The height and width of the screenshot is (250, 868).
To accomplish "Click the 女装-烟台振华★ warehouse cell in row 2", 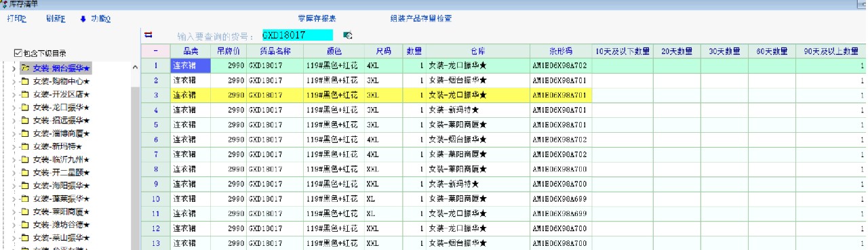I will pos(477,81).
